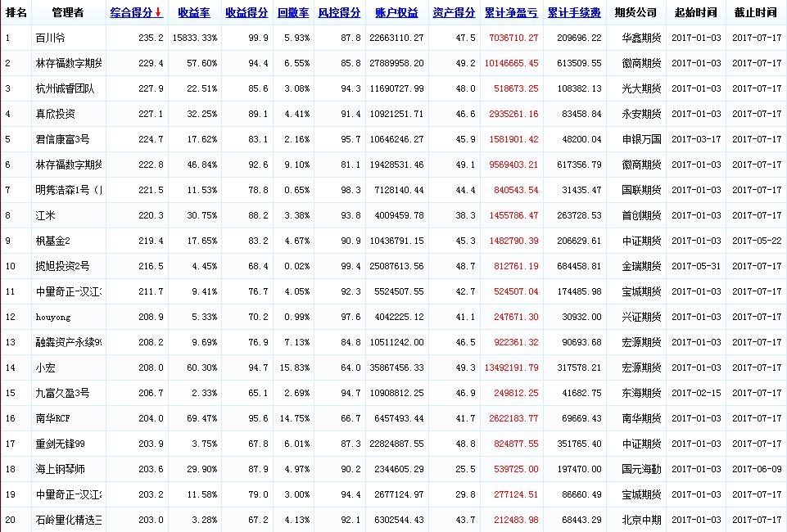787x532 pixels.
Task: Sort by 累计净盈亏 column header
Action: (x=511, y=12)
